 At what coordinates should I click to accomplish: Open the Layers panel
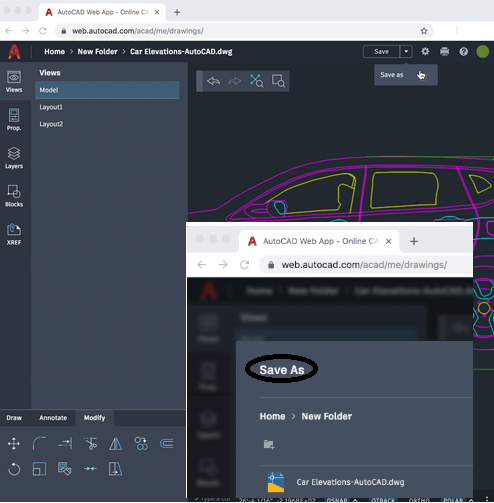14,158
